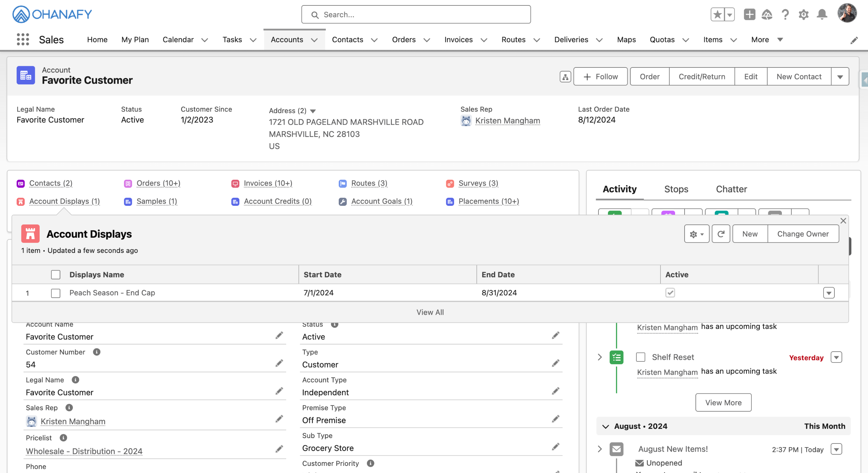Click the Credit/Return button

(x=702, y=77)
